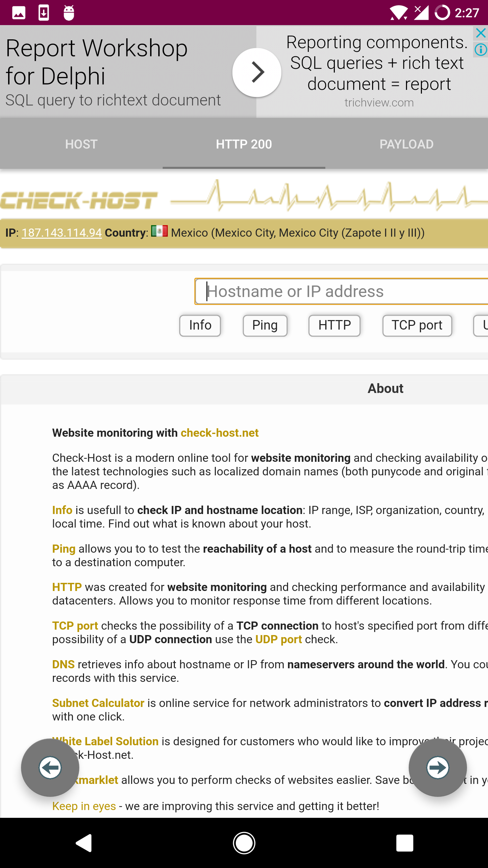488x868 pixels.
Task: Follow the HTTP link in About text
Action: coord(67,587)
